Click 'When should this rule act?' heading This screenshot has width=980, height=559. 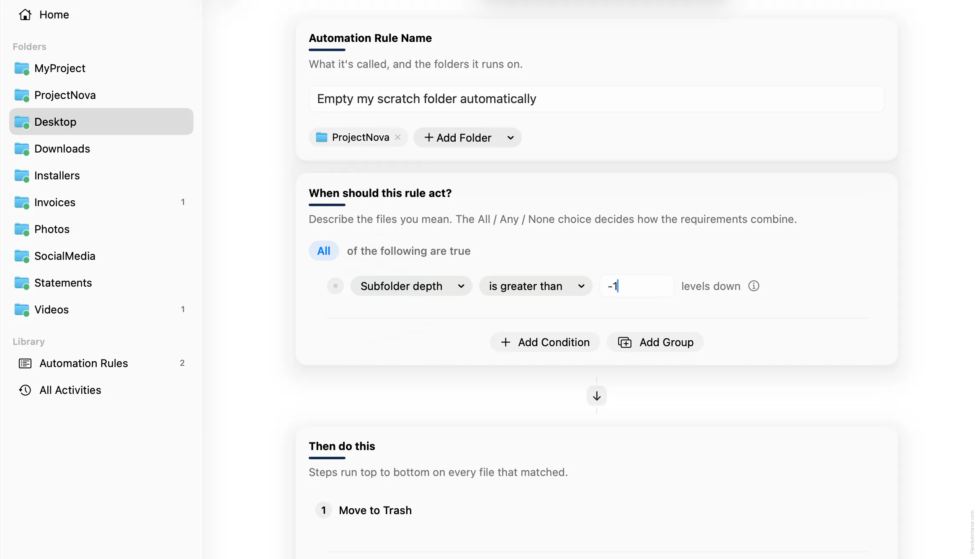pos(380,193)
